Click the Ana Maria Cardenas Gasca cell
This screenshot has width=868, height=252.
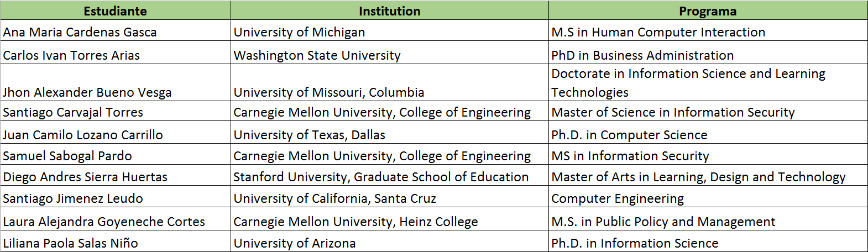(116, 31)
